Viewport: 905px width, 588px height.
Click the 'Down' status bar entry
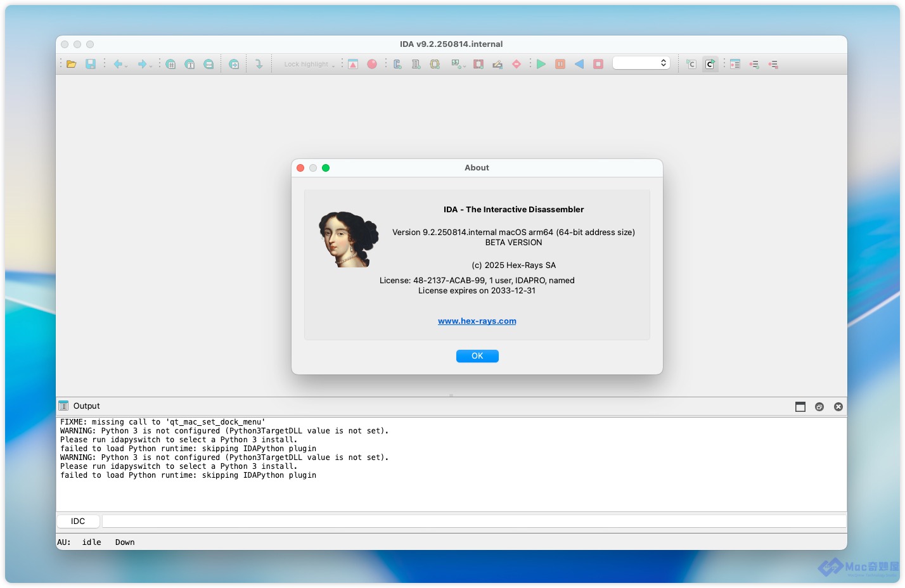[125, 542]
